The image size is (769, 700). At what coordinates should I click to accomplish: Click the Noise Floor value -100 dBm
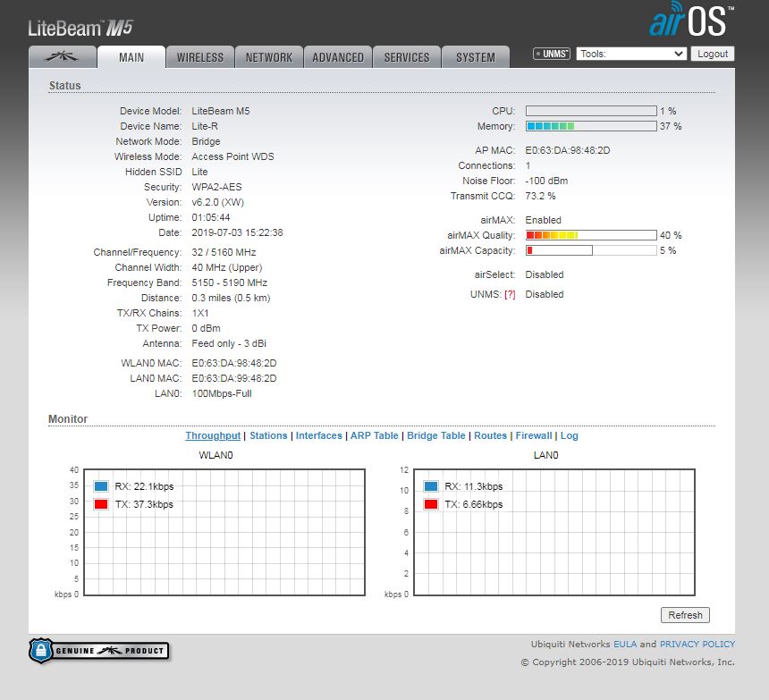click(x=546, y=181)
